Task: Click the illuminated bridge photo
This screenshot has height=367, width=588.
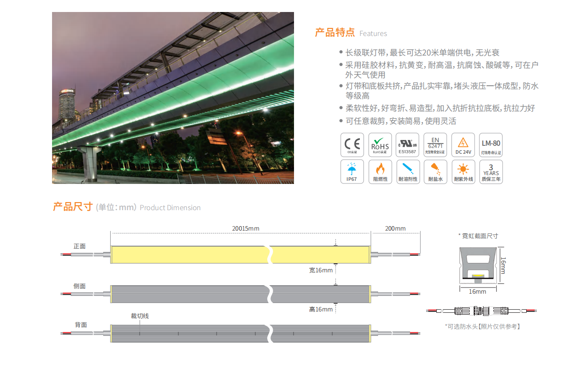Action: point(173,98)
